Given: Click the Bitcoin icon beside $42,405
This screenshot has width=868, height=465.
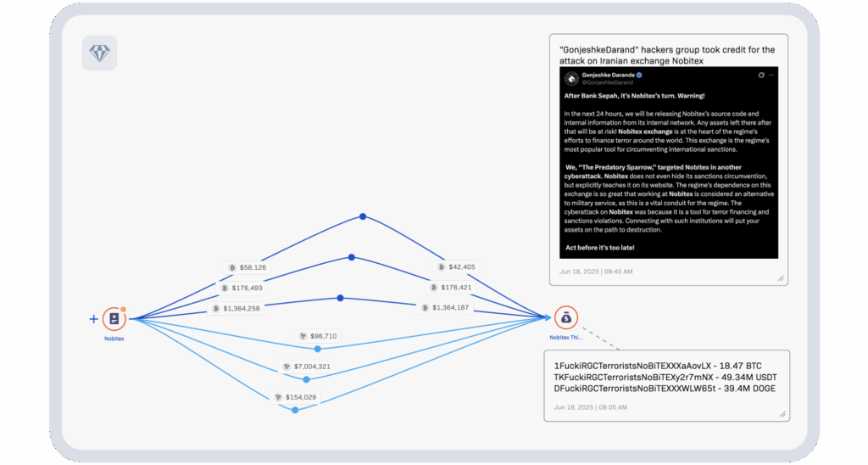Looking at the screenshot, I should 441,267.
